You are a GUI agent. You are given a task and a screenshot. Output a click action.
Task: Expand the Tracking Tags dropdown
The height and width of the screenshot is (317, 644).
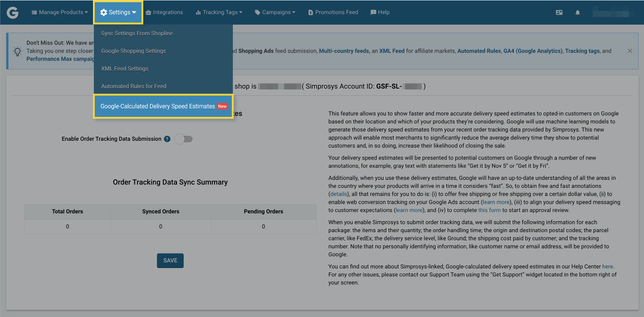point(219,13)
